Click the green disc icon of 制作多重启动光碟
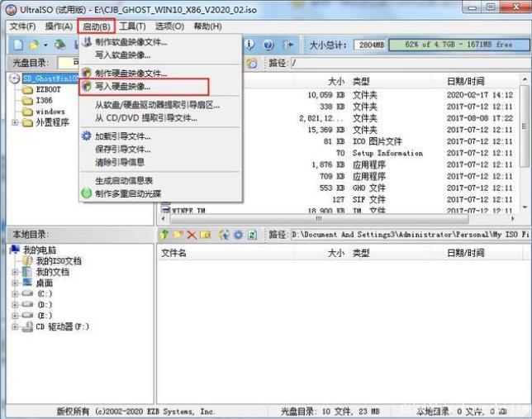This screenshot has height=419, width=532. pos(87,193)
